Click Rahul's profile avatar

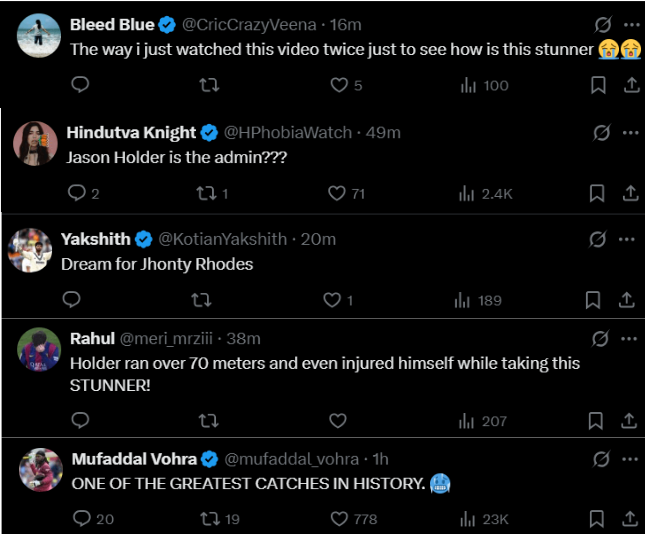[37, 350]
